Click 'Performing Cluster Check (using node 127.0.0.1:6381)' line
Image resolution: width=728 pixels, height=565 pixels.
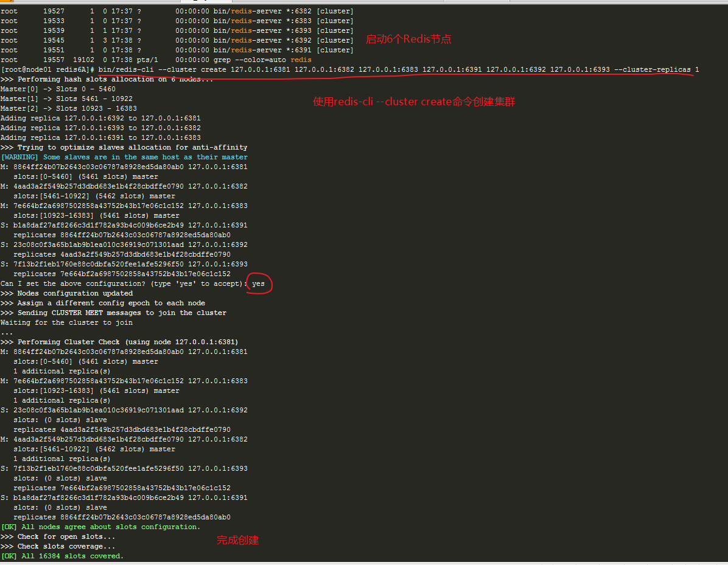pyautogui.click(x=119, y=342)
